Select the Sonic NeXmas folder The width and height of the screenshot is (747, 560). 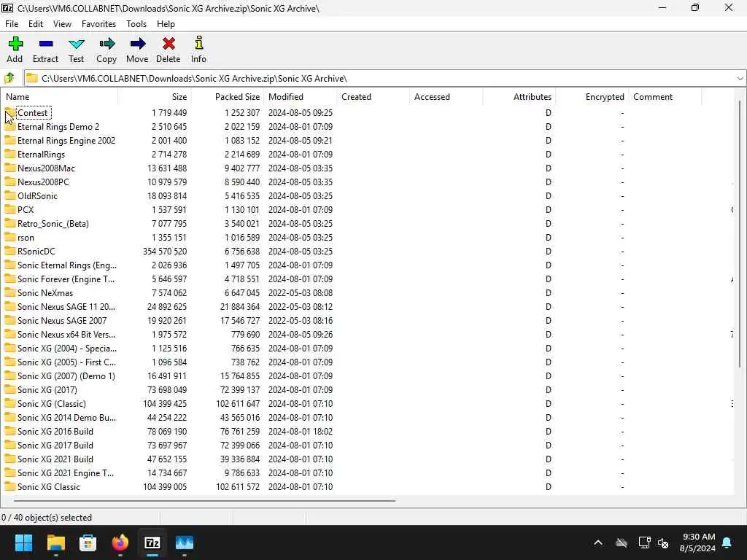(45, 293)
